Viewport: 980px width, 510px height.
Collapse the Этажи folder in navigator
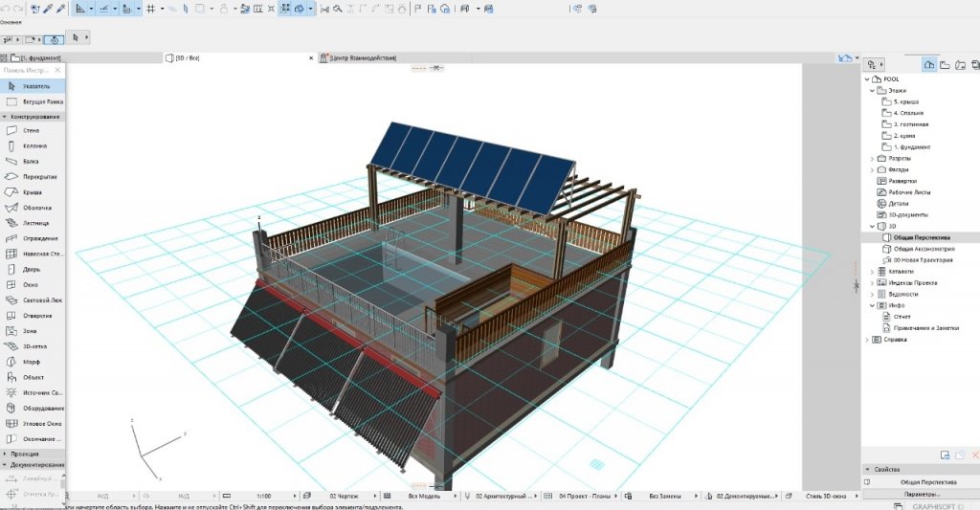coord(872,90)
